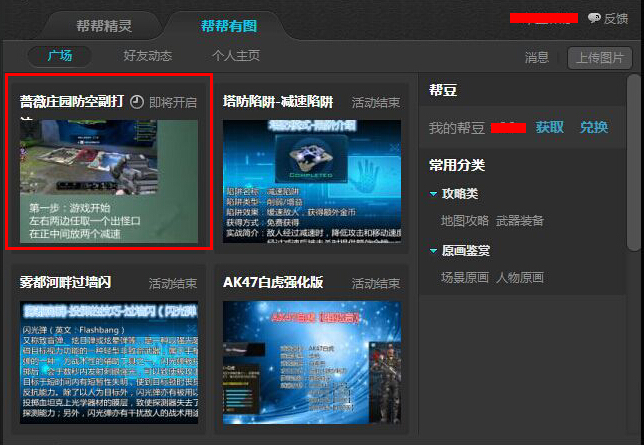Click 活动结束 on the AK47白虎 card
Screen dimensions: 644x445
click(x=376, y=284)
